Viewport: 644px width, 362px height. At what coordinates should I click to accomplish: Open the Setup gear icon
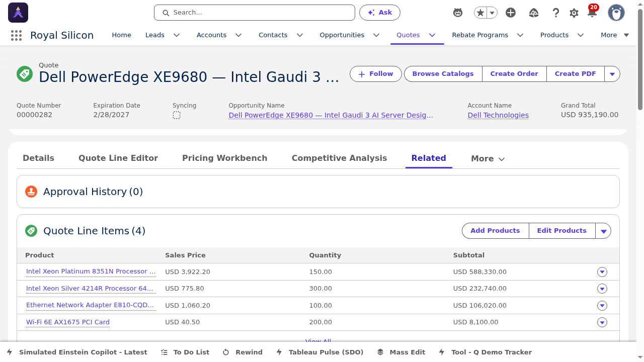pos(574,13)
